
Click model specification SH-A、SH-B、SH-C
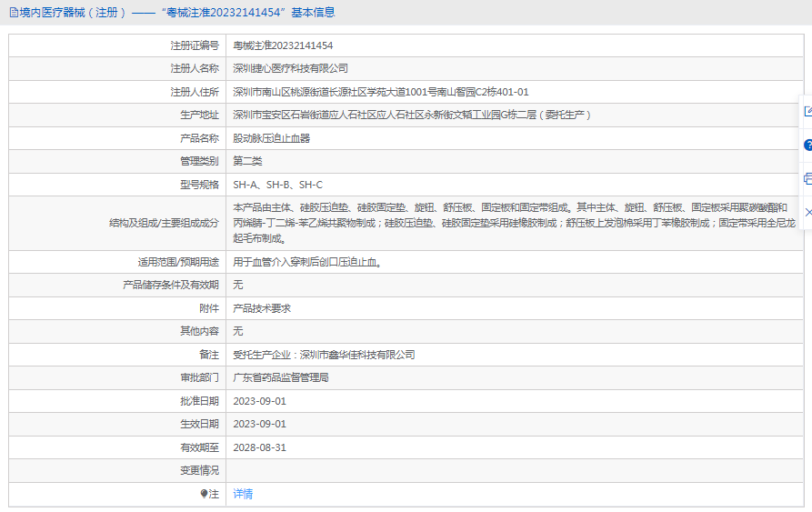[x=277, y=185]
